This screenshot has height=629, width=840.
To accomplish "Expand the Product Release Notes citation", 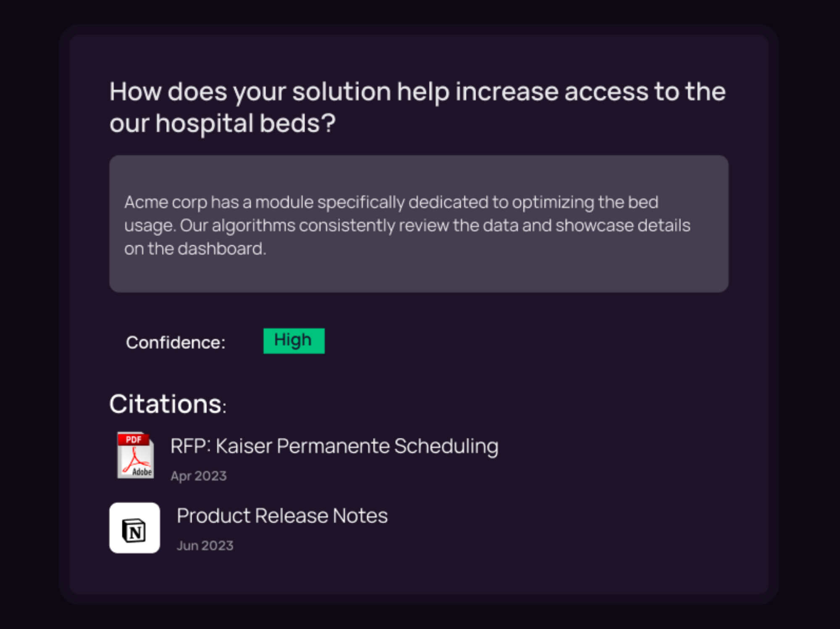I will pos(282,515).
